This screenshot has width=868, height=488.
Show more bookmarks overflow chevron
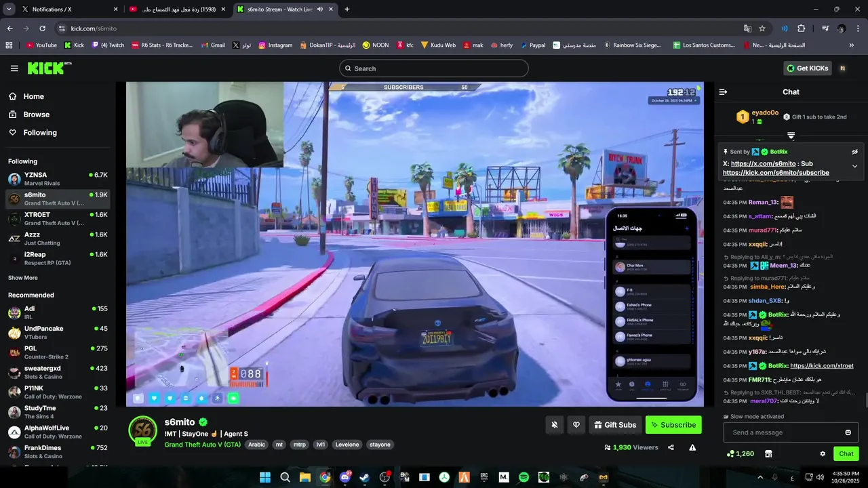click(x=852, y=45)
